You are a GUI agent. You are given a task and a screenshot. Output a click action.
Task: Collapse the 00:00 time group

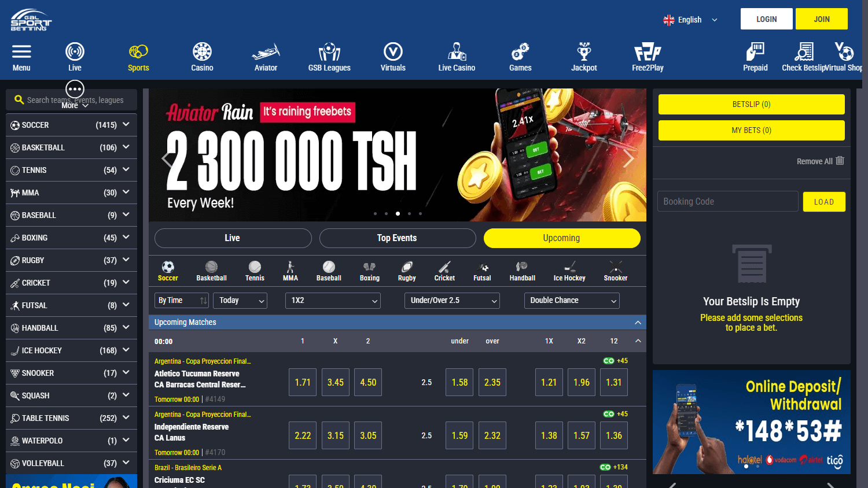coord(638,341)
